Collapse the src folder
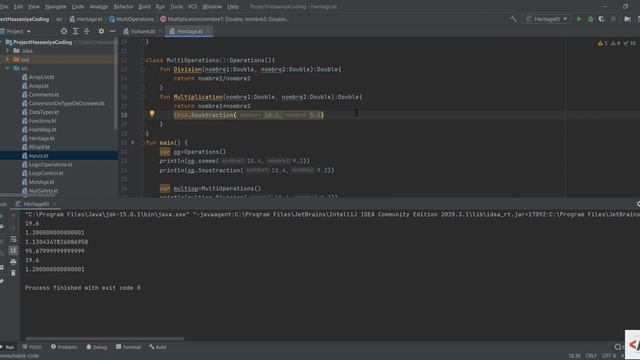Screen dimensions: 640x360 pyautogui.click(x=7, y=68)
